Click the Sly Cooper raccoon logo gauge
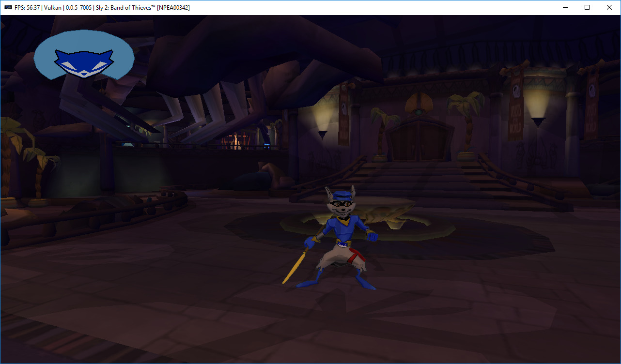 [x=84, y=54]
